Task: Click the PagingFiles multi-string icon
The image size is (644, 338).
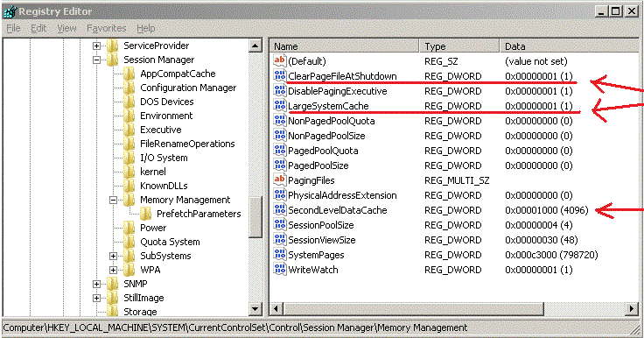Action: pos(280,180)
